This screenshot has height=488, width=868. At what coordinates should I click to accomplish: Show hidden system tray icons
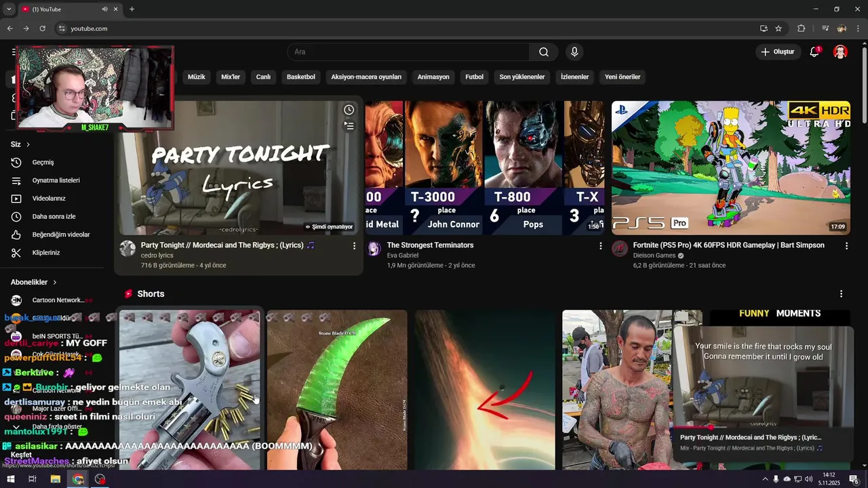(765, 479)
